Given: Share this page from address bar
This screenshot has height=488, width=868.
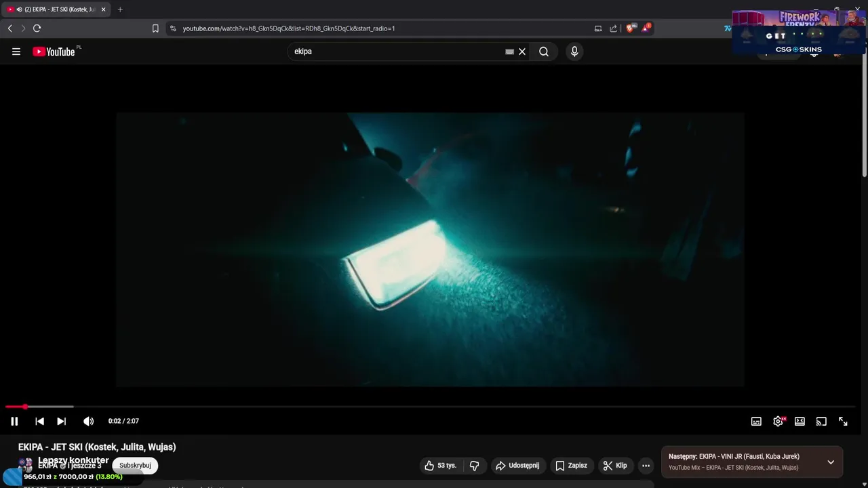Looking at the screenshot, I should click(x=614, y=28).
